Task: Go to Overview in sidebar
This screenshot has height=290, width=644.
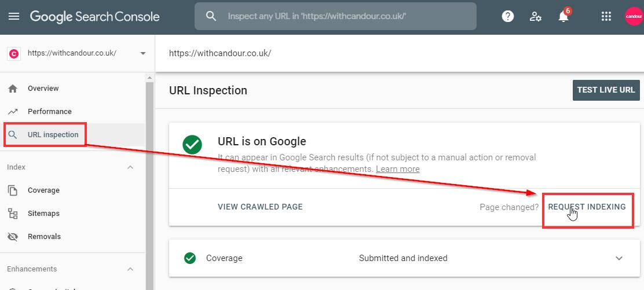Action: pos(43,89)
